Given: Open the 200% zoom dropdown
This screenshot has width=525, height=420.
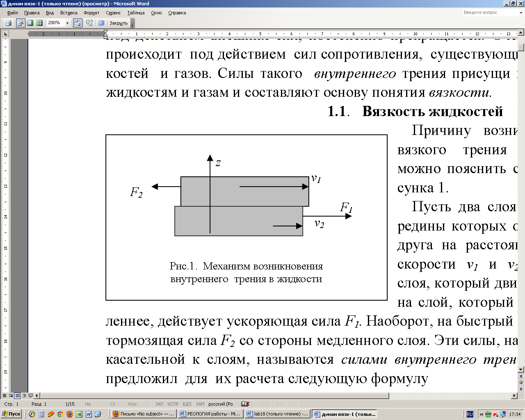Looking at the screenshot, I should (67, 23).
